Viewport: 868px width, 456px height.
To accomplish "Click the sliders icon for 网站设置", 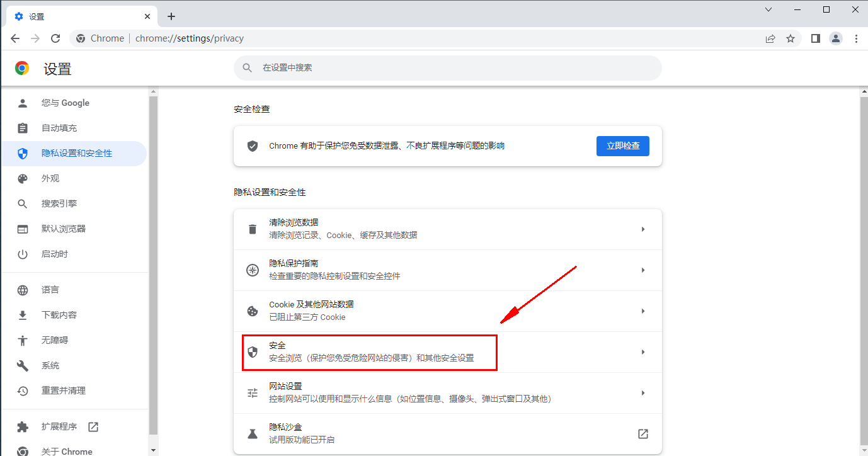I will point(253,393).
